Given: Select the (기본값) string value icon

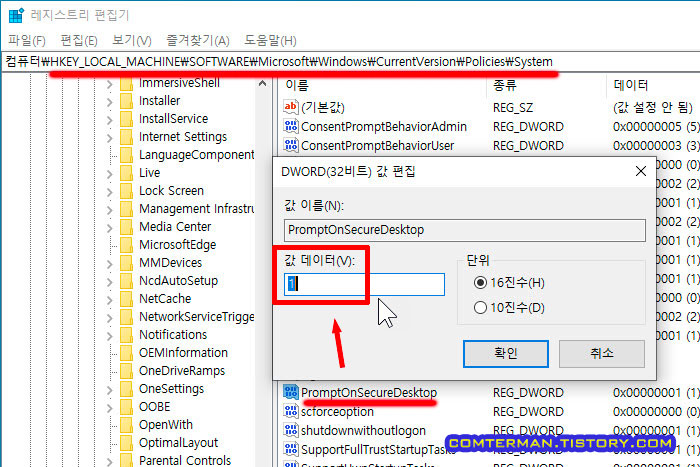Looking at the screenshot, I should (291, 107).
